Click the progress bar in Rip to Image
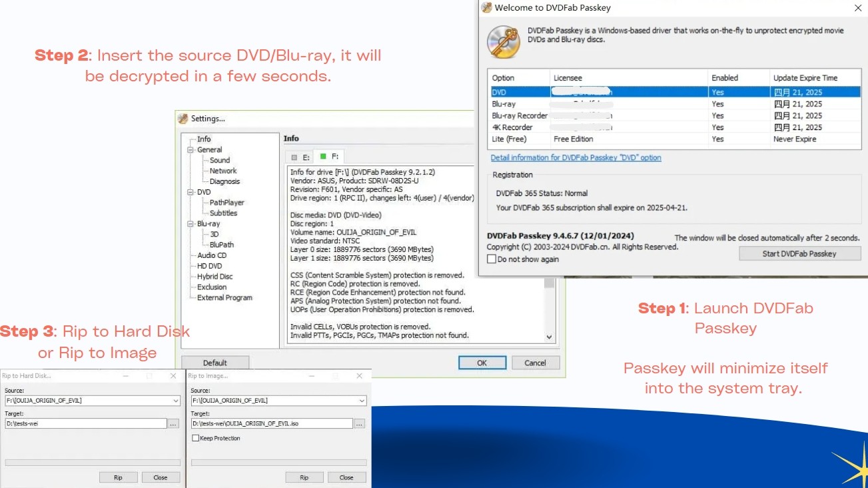The height and width of the screenshot is (488, 868). tap(279, 461)
